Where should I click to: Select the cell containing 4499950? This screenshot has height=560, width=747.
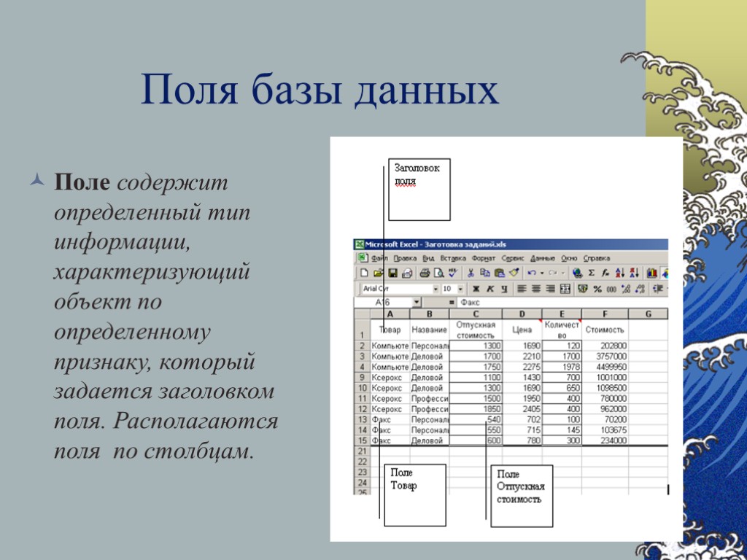coord(605,367)
